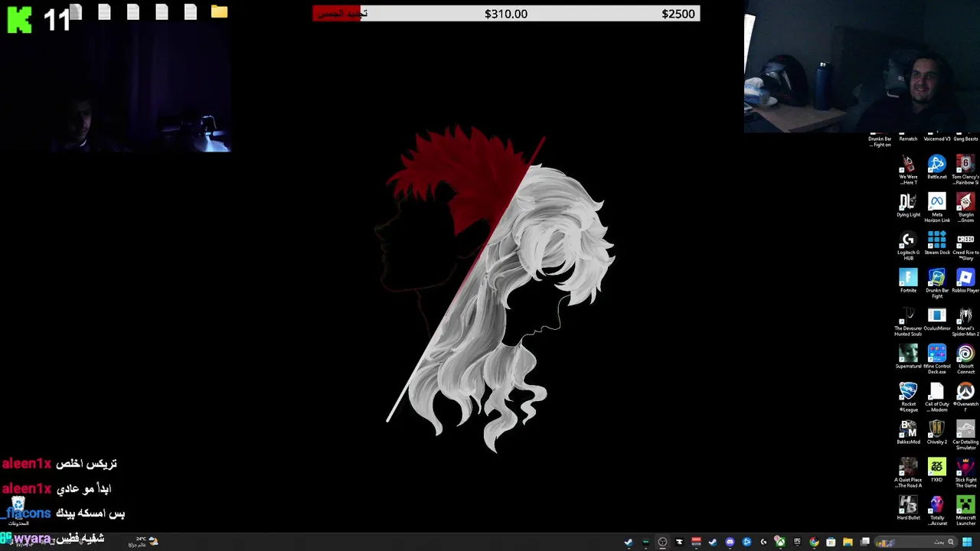This screenshot has width=980, height=551.
Task: Launch Overwatch from the desktop
Action: [x=965, y=398]
